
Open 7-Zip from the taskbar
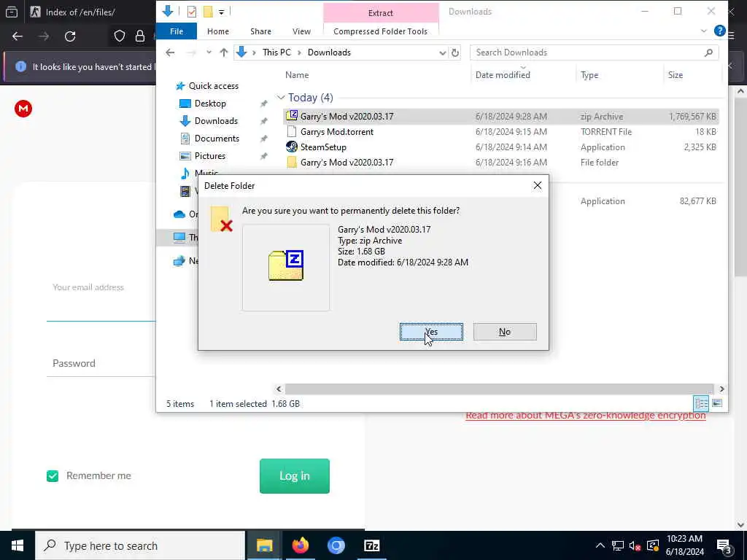coord(371,545)
